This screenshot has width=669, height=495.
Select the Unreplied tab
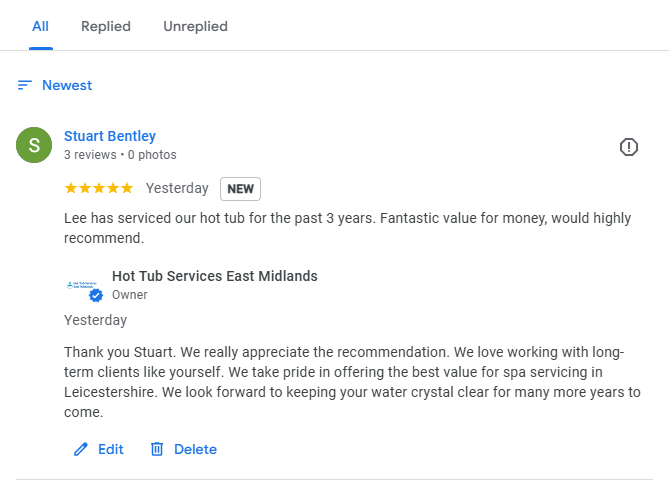coord(195,26)
